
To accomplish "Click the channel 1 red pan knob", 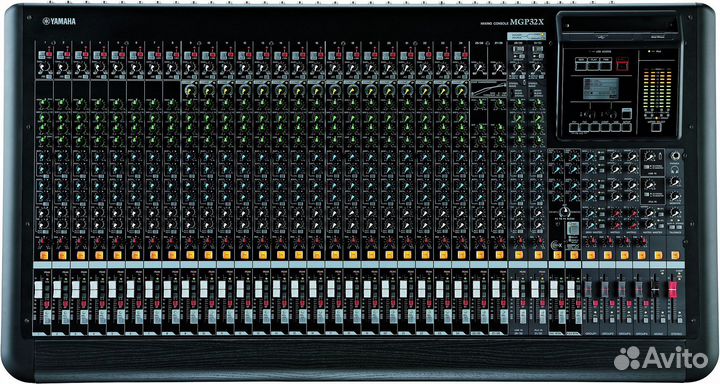I will point(43,241).
